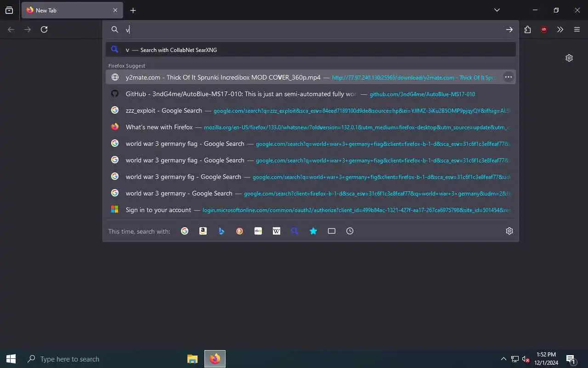
Task: Open the Firefox application menu
Action: coord(577,29)
